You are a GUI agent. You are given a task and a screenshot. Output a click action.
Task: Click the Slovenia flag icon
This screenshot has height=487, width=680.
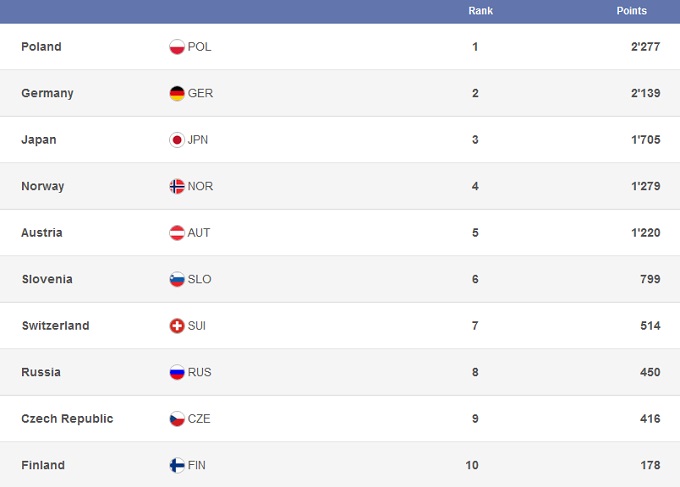177,280
